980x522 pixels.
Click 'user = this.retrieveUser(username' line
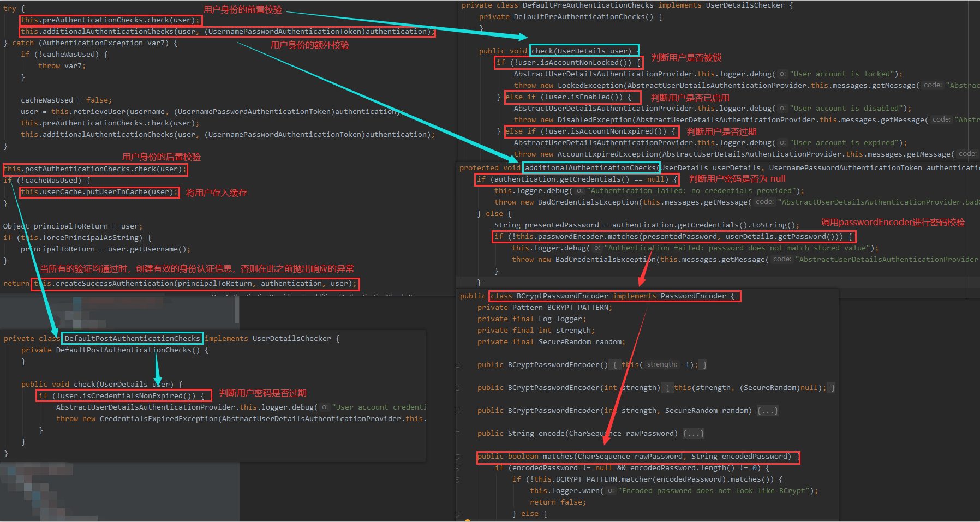pos(212,112)
